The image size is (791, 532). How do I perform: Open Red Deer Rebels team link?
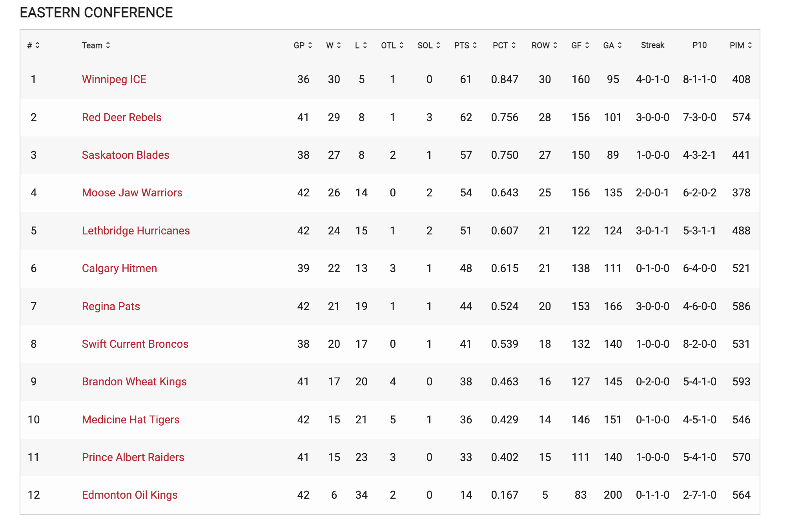tap(122, 118)
